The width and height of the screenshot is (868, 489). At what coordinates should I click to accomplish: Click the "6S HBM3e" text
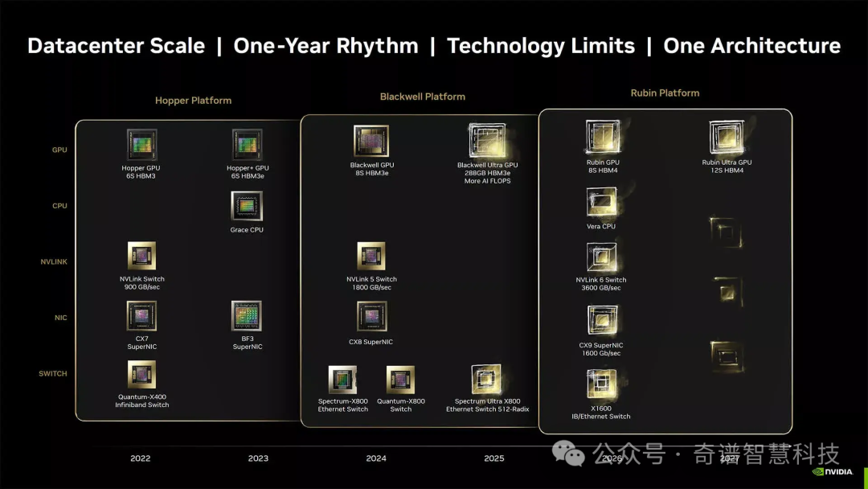coord(248,176)
